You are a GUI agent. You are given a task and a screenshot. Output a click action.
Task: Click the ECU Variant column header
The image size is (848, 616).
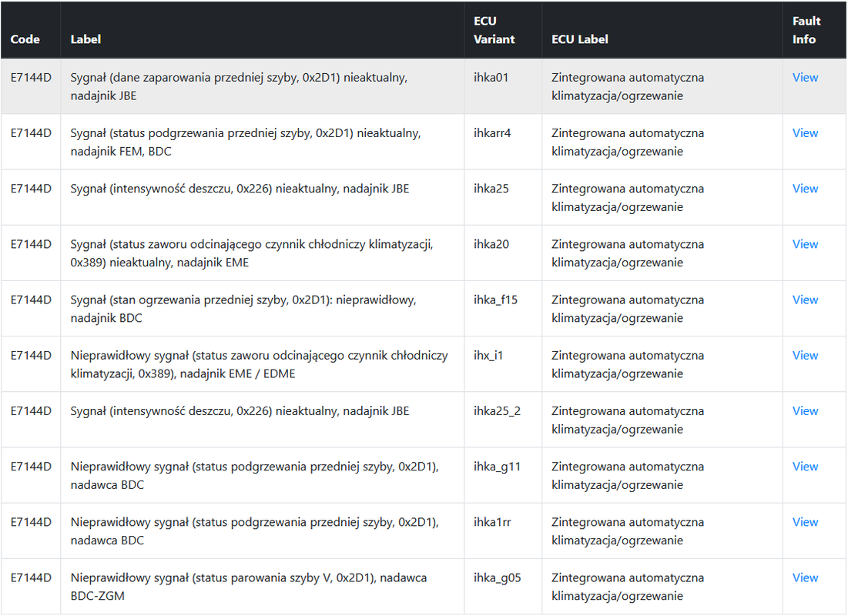pyautogui.click(x=494, y=30)
